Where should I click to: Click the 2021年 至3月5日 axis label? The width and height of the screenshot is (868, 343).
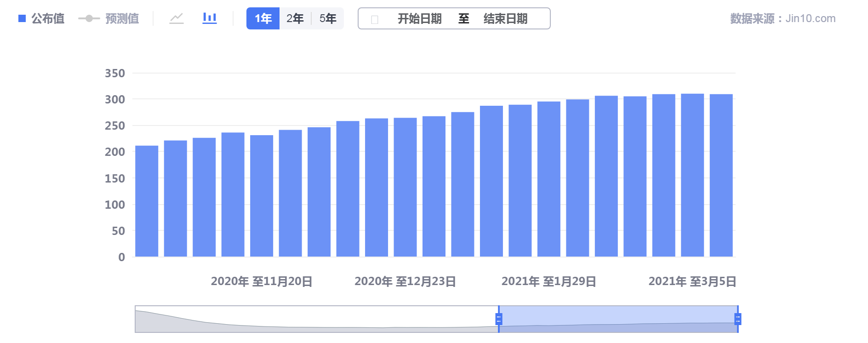click(x=692, y=281)
